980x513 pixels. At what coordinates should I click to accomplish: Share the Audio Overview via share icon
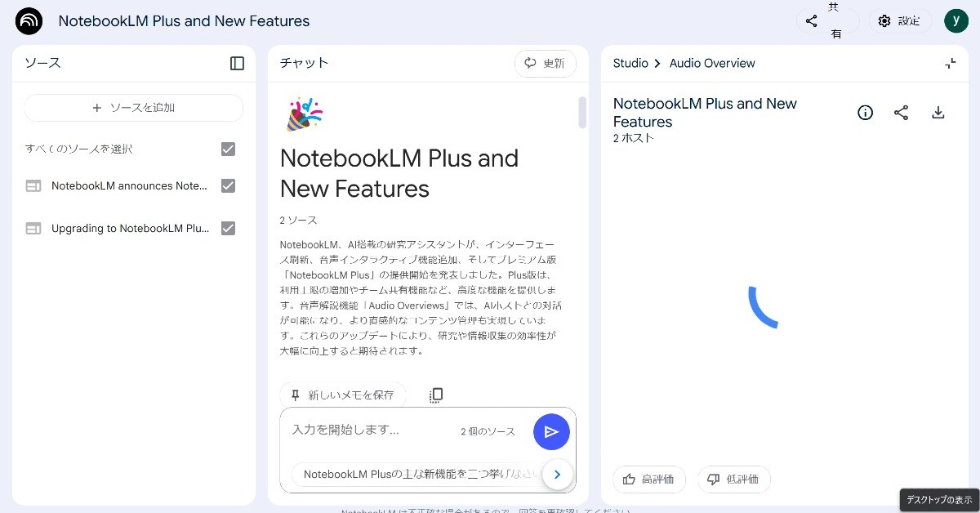coord(901,113)
